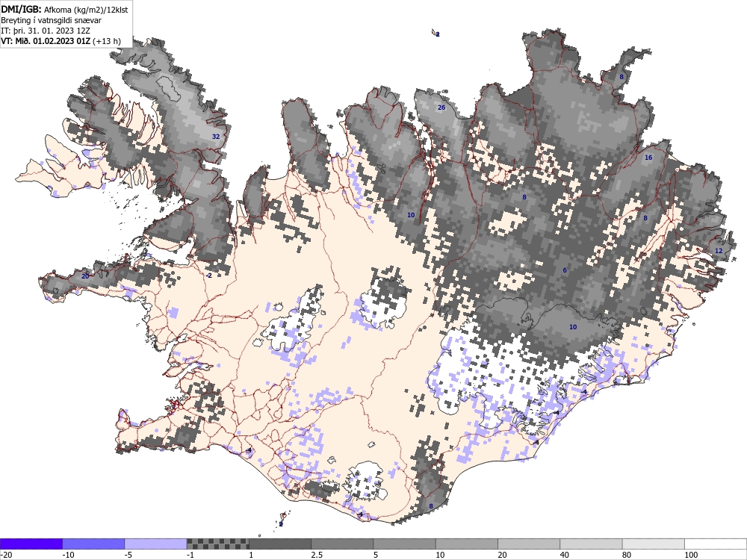Image resolution: width=747 pixels, height=560 pixels.
Task: Click the value 2 on the small northern island
Action: click(x=438, y=34)
